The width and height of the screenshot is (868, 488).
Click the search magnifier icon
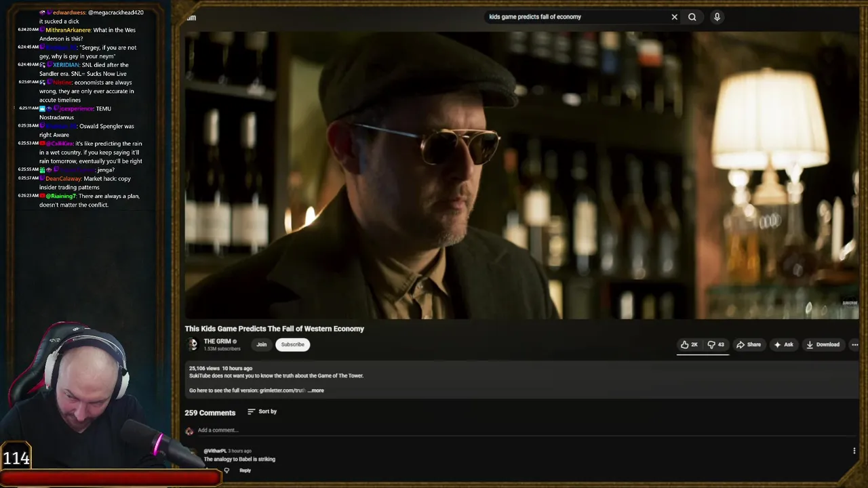point(692,17)
